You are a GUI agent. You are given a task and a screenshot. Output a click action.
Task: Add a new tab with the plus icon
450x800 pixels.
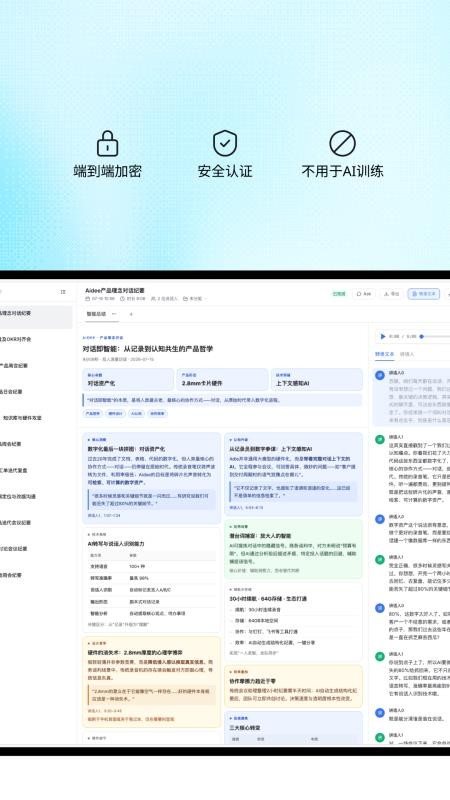[131, 314]
